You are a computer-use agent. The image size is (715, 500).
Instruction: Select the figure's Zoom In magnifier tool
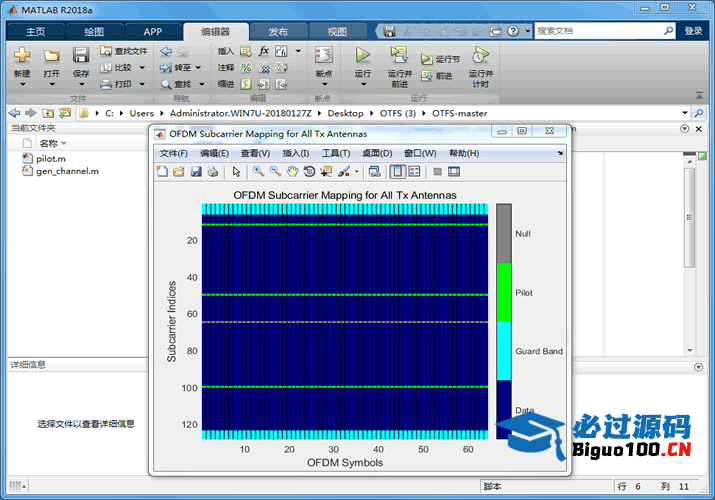259,172
